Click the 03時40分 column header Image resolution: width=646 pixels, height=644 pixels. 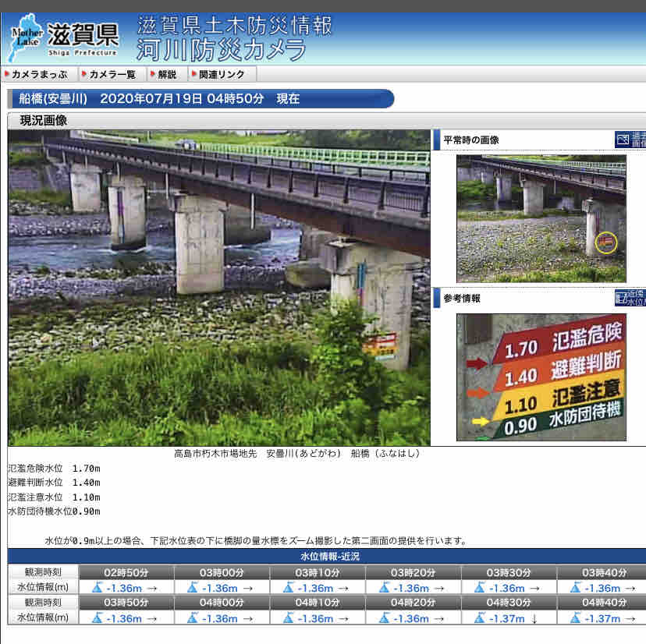[x=602, y=572]
